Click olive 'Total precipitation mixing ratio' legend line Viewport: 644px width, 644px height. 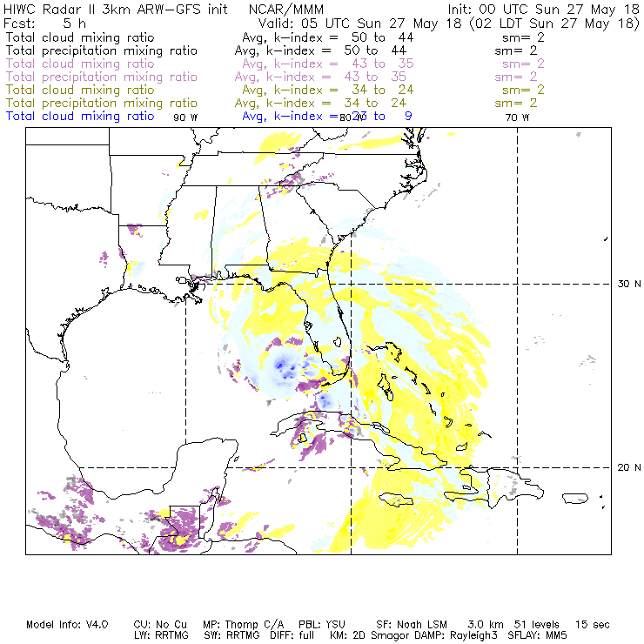tap(102, 103)
